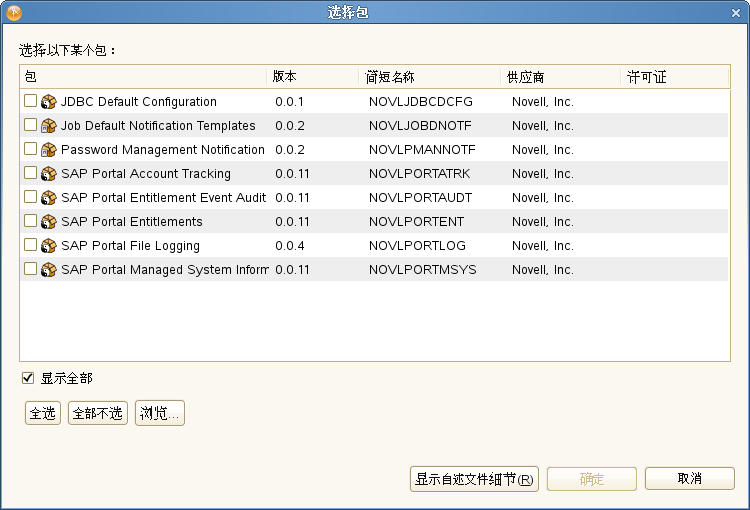750x510 pixels.
Task: Click the SAP Portal Managed System package icon
Action: click(48, 269)
